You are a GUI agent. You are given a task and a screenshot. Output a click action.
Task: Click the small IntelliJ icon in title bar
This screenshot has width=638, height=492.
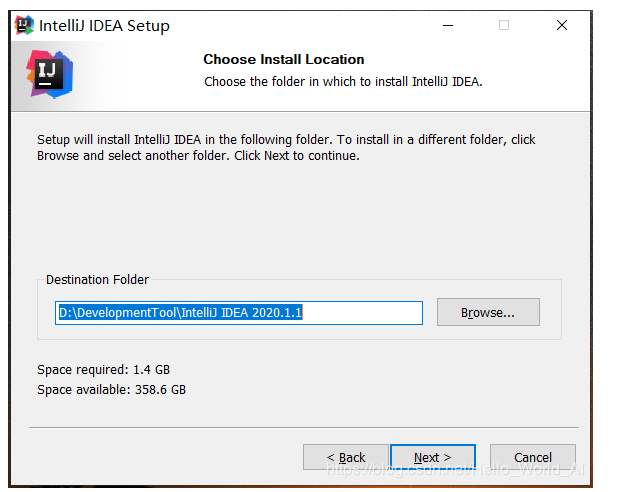click(x=24, y=25)
